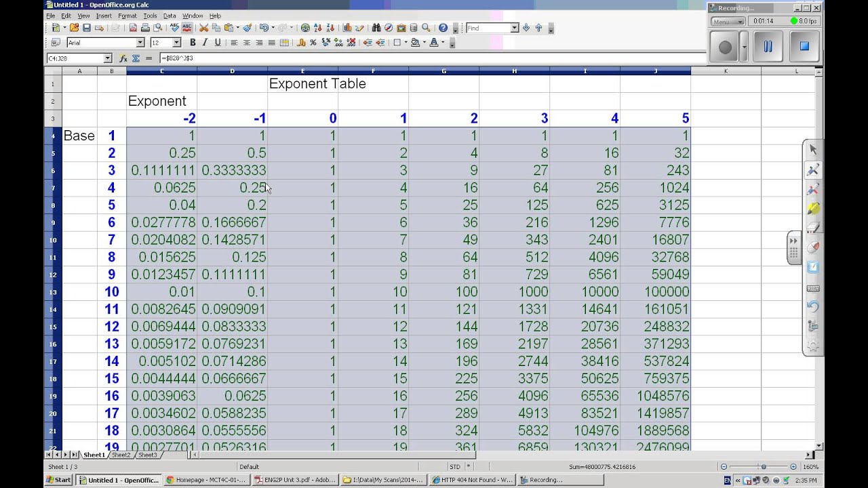Cut the selection with the scissors icon
868x488 pixels.
click(204, 28)
